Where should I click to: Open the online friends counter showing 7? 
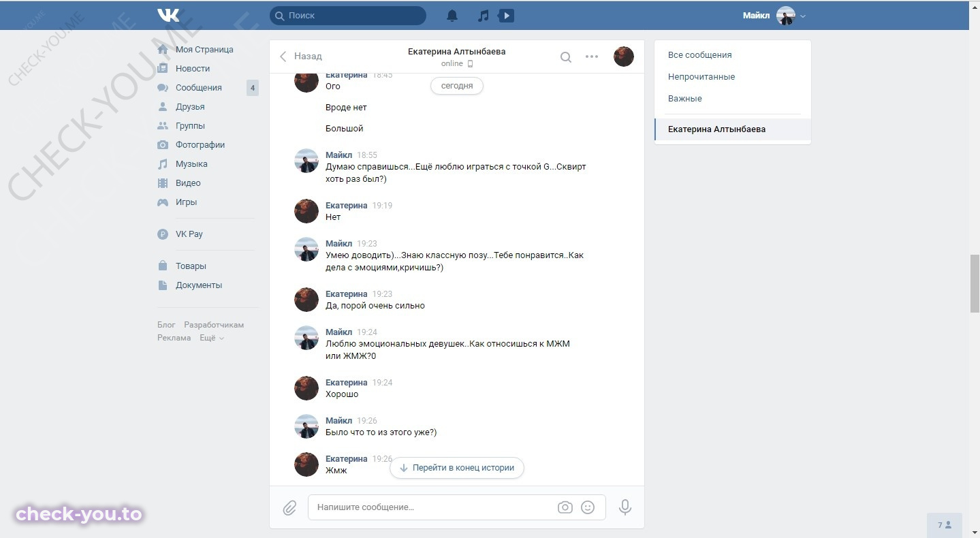point(945,525)
